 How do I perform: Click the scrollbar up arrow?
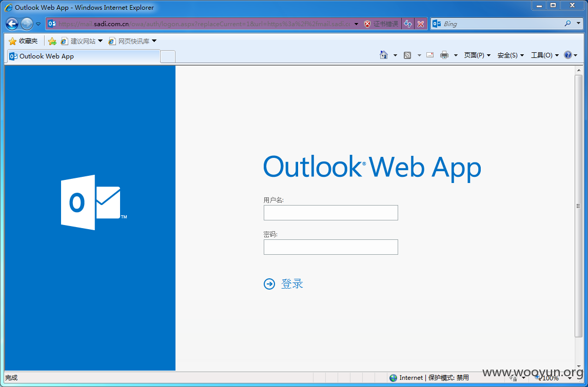578,70
